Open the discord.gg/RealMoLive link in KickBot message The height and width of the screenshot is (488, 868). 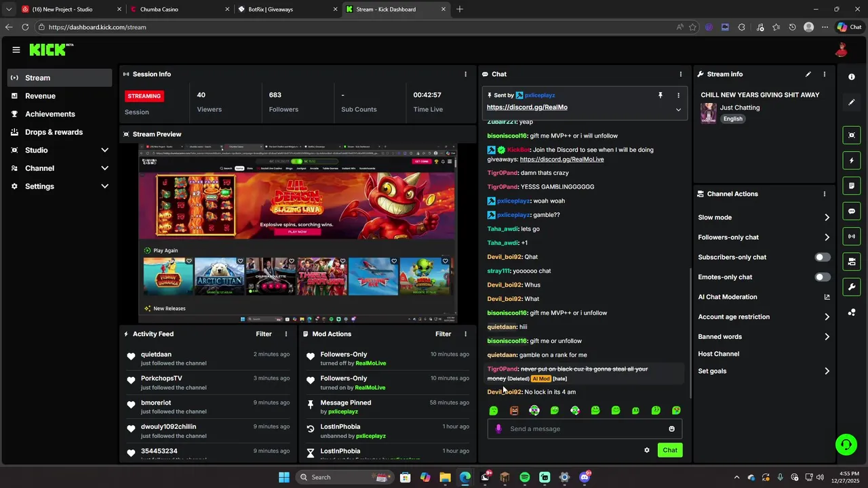coord(561,159)
